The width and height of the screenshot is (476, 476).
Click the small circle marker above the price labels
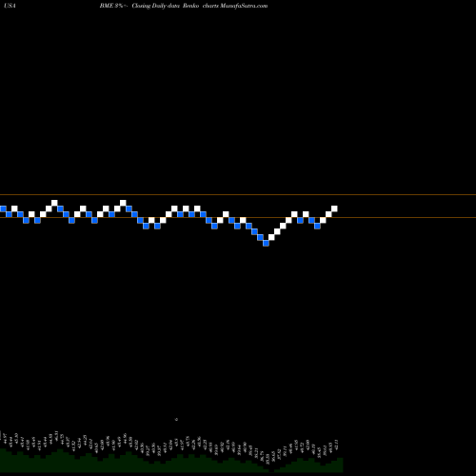pos(176,420)
